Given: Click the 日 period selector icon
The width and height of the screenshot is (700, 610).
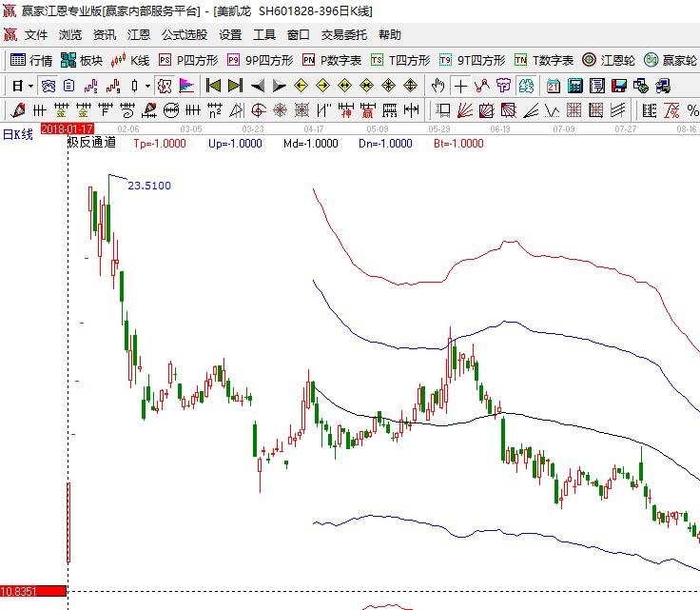Looking at the screenshot, I should (x=17, y=86).
